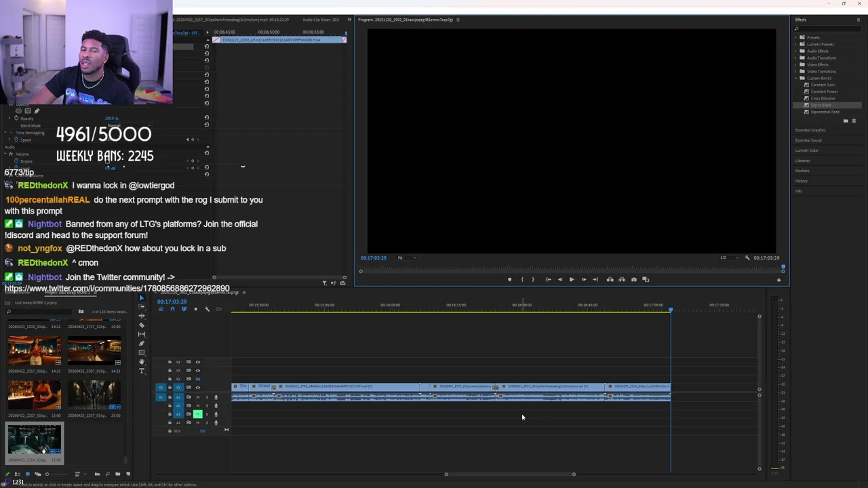Viewport: 868px width, 488px height.
Task: Open Program monitor settings wrench
Action: click(747, 258)
